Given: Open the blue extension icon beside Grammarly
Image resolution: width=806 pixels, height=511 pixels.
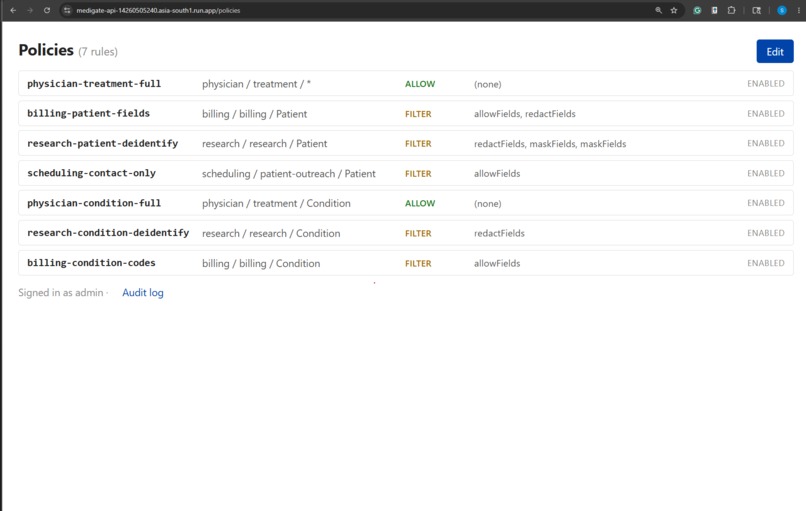Looking at the screenshot, I should click(715, 10).
